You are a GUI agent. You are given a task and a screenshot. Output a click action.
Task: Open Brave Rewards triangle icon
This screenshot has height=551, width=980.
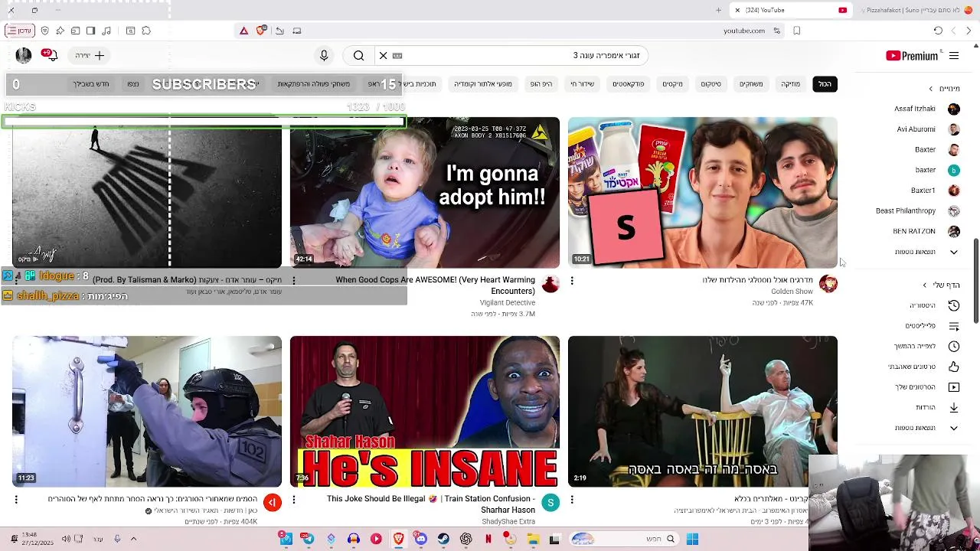click(243, 31)
